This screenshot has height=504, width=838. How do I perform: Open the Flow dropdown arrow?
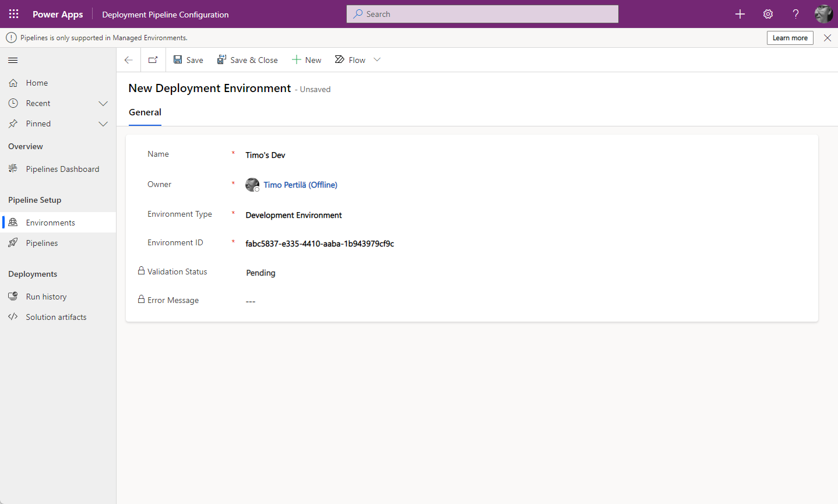(x=377, y=60)
